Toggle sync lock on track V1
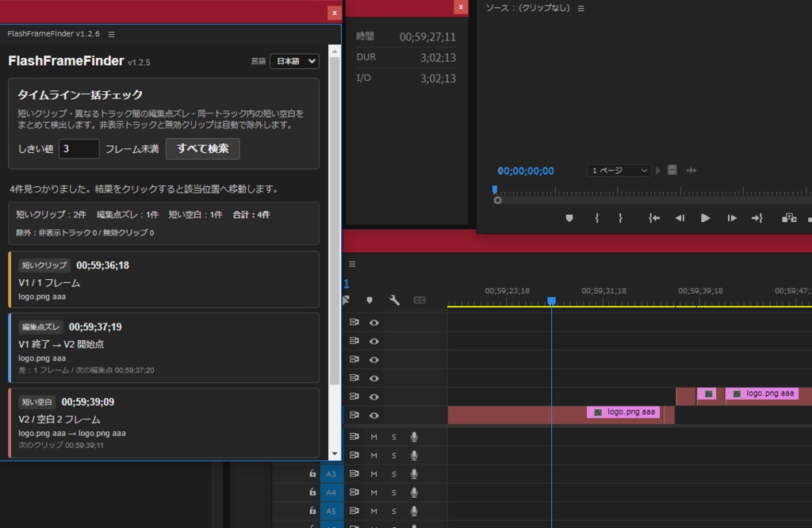 [354, 415]
